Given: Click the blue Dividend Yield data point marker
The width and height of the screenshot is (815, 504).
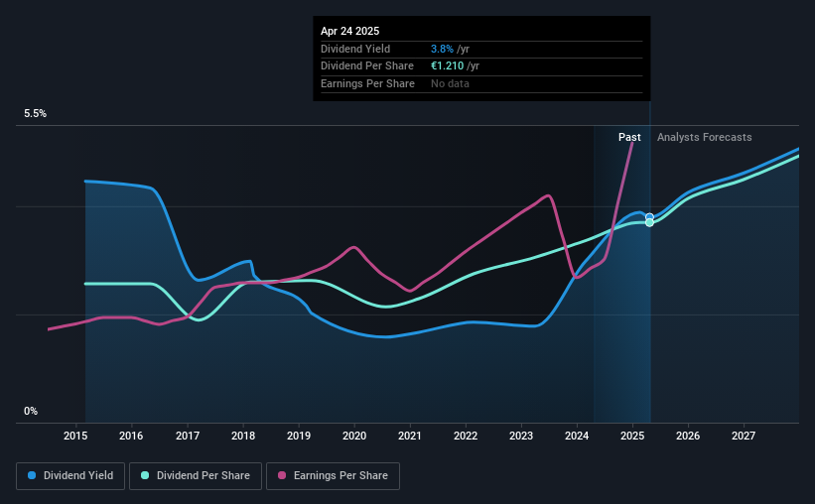Looking at the screenshot, I should (649, 217).
